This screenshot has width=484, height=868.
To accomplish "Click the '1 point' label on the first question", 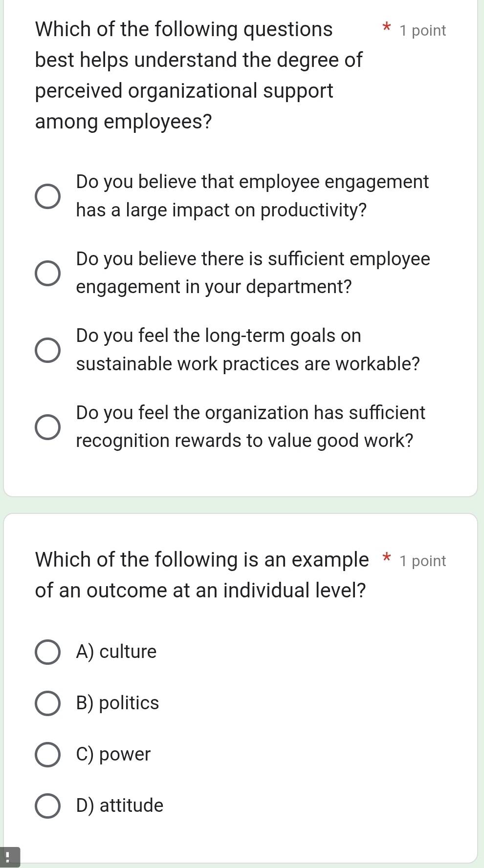I will pyautogui.click(x=422, y=30).
